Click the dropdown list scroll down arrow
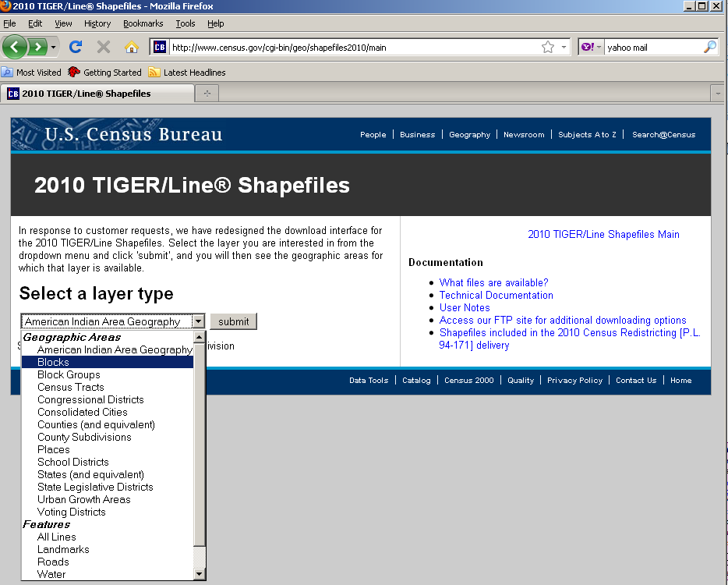Screen dimensions: 728x585 200,574
